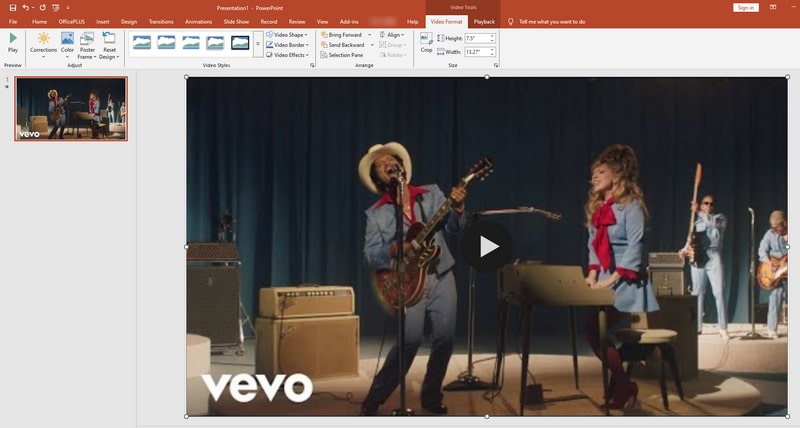Expand the Video Styles gallery
This screenshot has width=800, height=428.
[258, 44]
